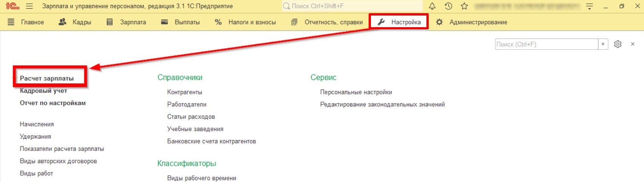Open Виды авторских договоров

[x=59, y=161]
